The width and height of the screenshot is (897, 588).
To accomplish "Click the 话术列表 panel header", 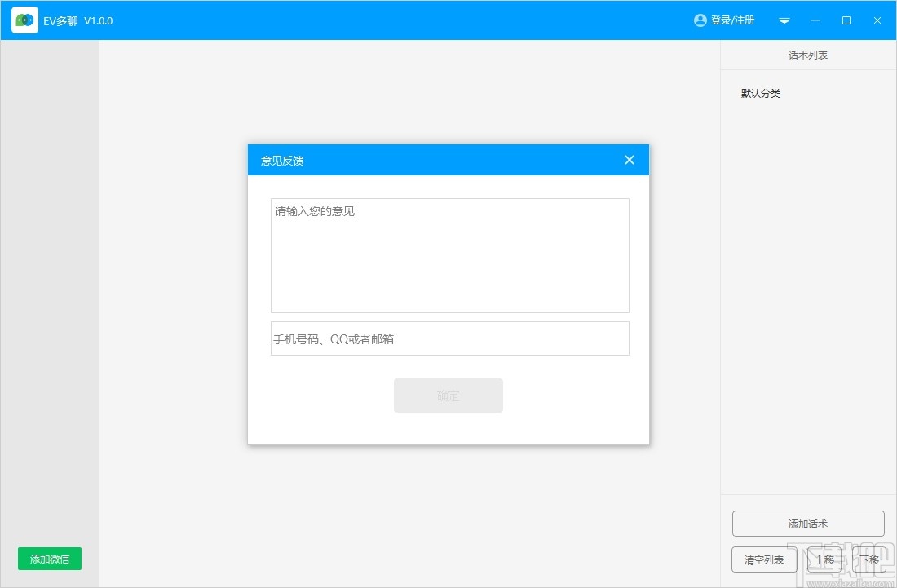I will (x=808, y=55).
